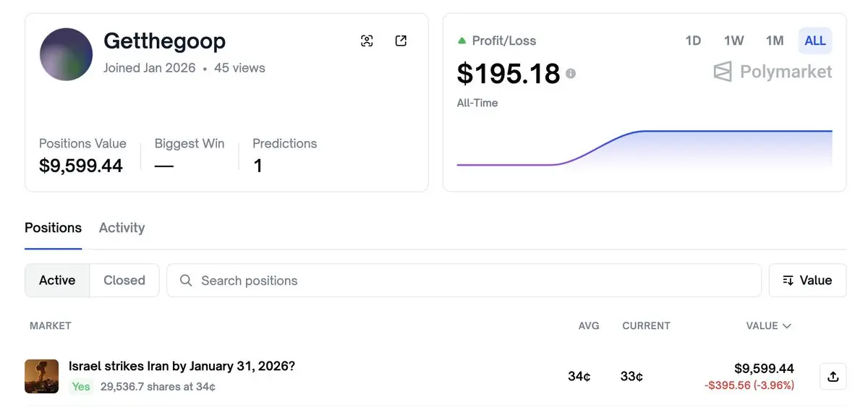Select the ALL time range

coord(815,40)
